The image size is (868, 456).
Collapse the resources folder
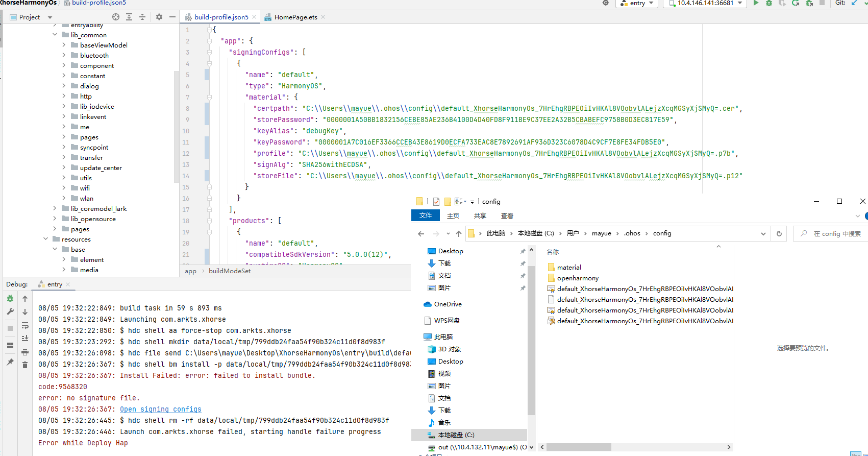click(x=45, y=239)
